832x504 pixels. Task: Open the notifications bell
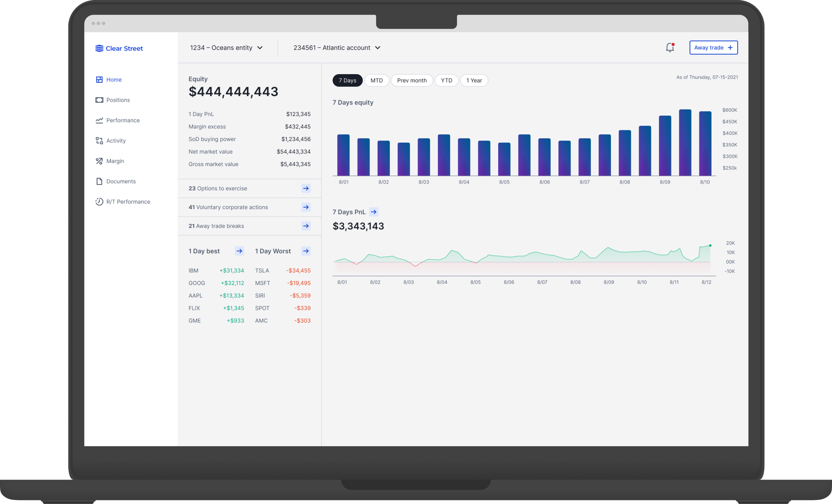click(670, 48)
